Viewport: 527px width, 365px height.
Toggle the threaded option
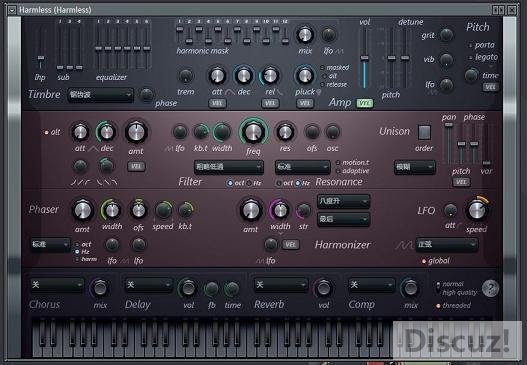tap(438, 306)
